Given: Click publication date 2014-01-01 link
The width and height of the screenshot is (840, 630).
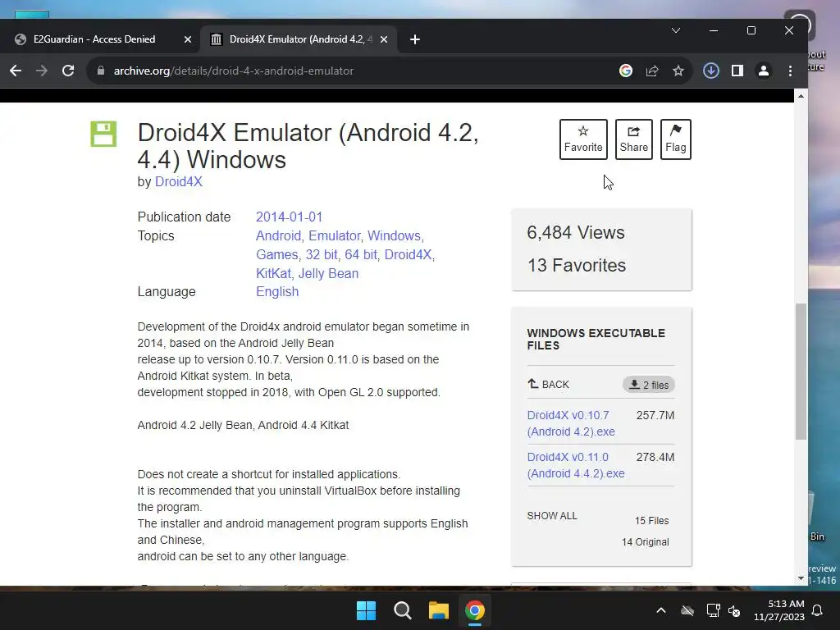Looking at the screenshot, I should coord(289,217).
